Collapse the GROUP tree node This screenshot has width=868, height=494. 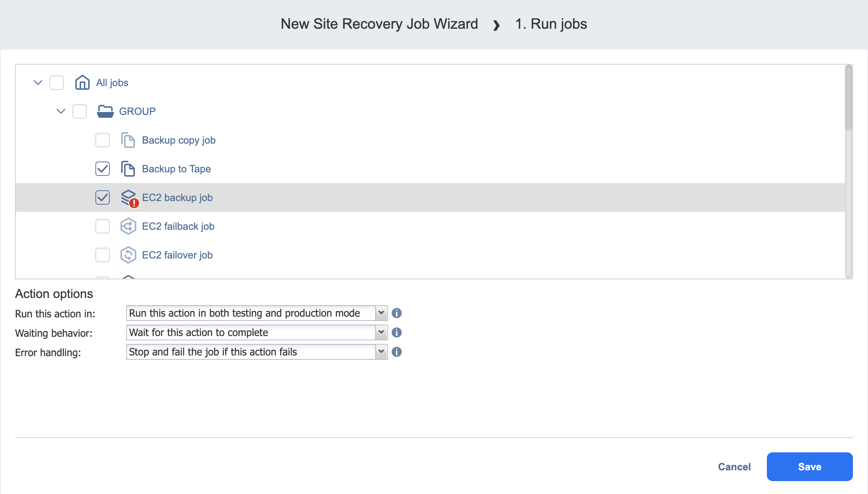[61, 111]
